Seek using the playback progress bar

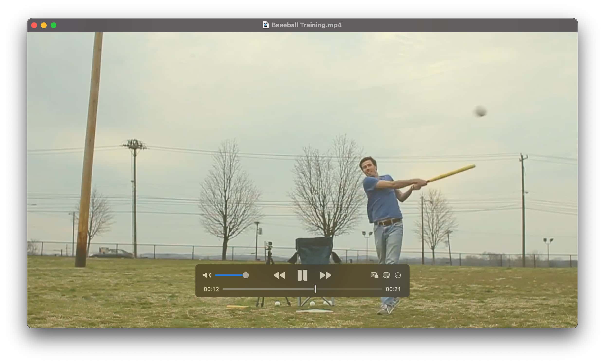[x=302, y=289]
